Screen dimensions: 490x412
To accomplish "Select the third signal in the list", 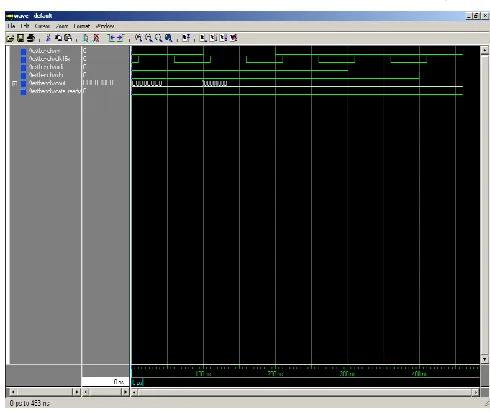I will pyautogui.click(x=46, y=67).
